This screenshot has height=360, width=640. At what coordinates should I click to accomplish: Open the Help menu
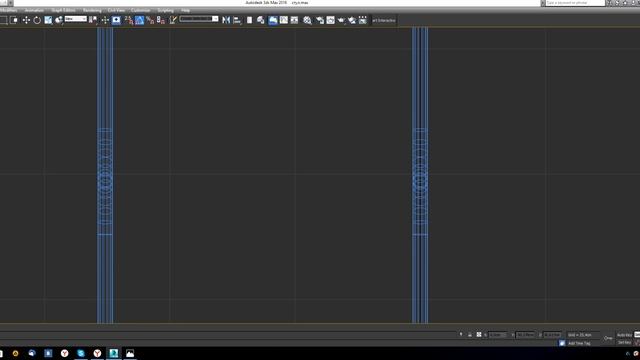(185, 10)
